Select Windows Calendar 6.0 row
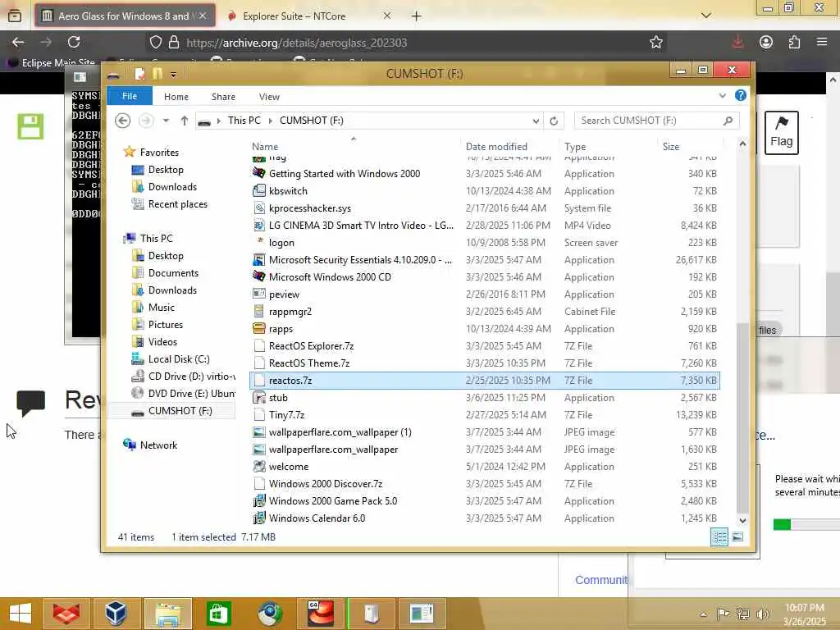The width and height of the screenshot is (840, 630). point(484,518)
